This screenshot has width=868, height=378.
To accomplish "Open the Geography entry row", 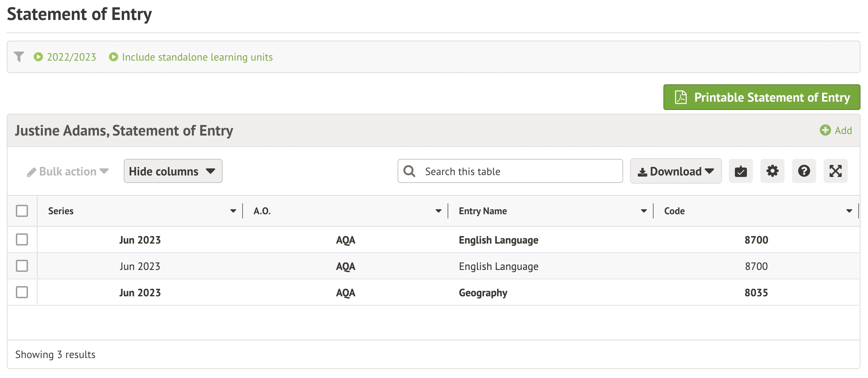I will click(x=483, y=293).
